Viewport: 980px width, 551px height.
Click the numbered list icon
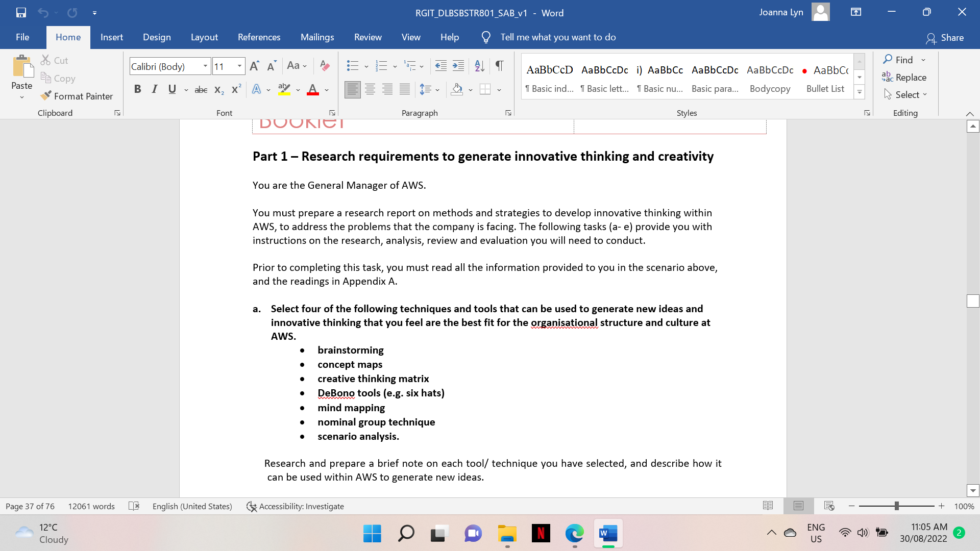[x=381, y=65]
